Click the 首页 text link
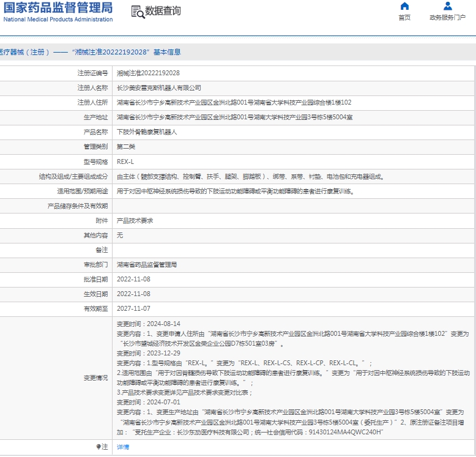Image resolution: width=476 pixels, height=457 pixels. click(404, 18)
